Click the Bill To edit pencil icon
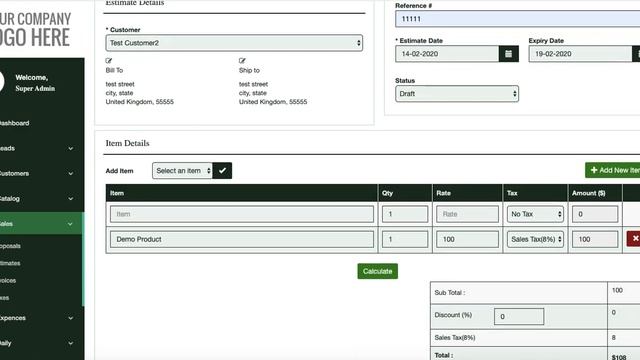Viewport: 640px width, 360px height. point(109,61)
